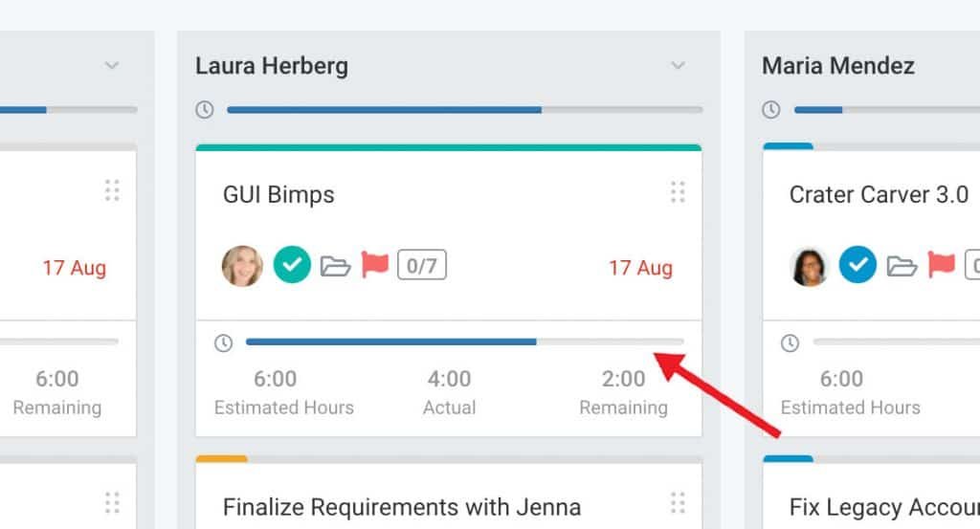Expand the Laura Herberg column dropdown chevron

(x=678, y=66)
